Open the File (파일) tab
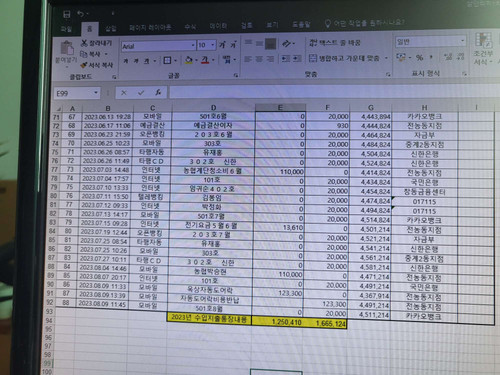 (x=66, y=29)
